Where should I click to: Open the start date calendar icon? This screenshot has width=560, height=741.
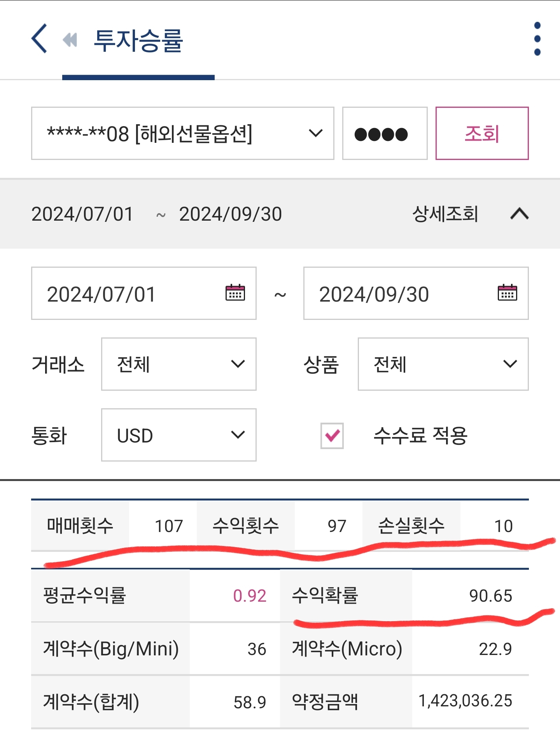235,293
